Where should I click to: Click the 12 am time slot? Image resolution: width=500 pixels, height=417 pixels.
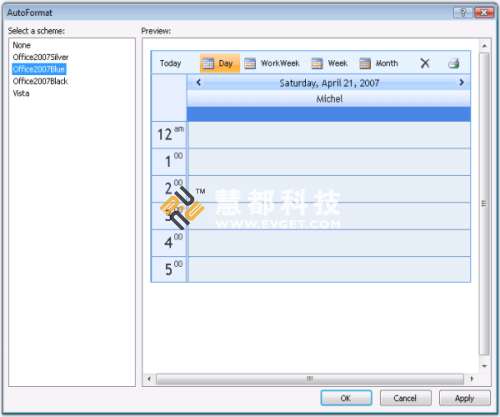[329, 135]
